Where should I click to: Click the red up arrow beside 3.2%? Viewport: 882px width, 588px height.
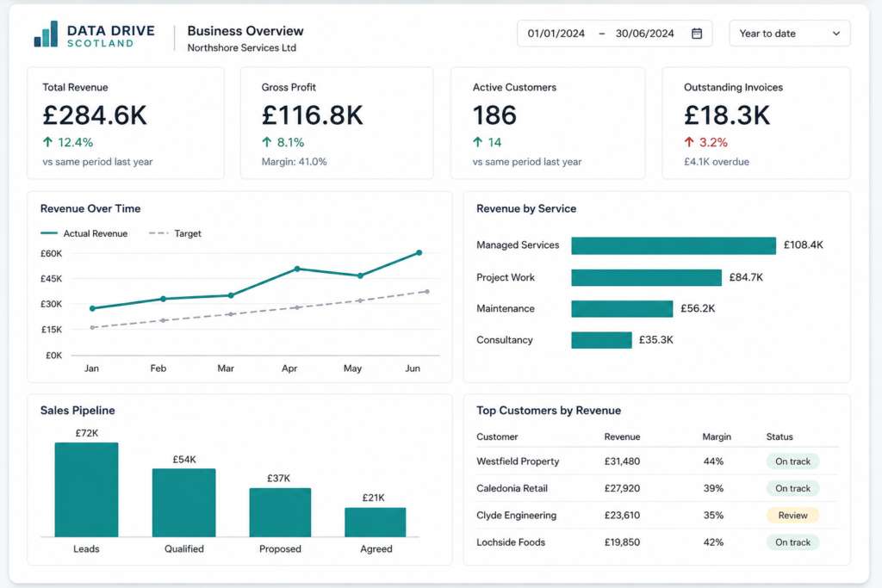(x=689, y=142)
